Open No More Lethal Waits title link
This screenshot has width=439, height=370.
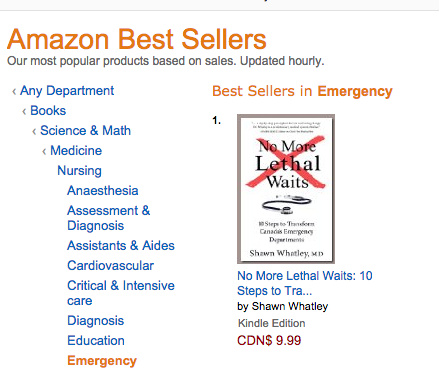pyautogui.click(x=305, y=283)
